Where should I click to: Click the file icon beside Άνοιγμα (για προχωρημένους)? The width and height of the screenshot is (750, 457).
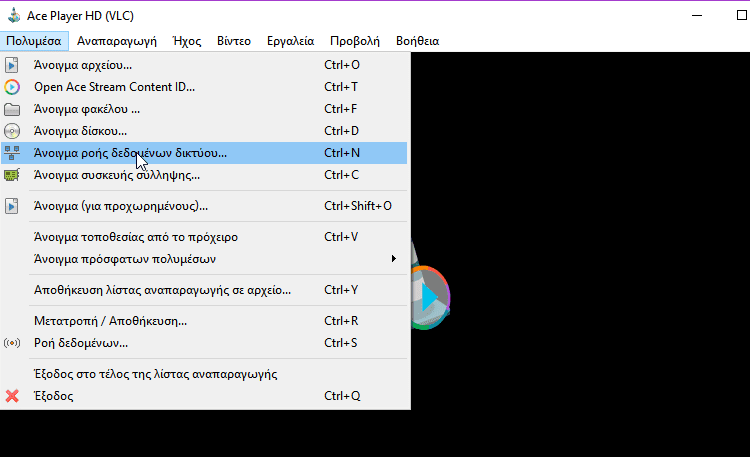tap(12, 206)
